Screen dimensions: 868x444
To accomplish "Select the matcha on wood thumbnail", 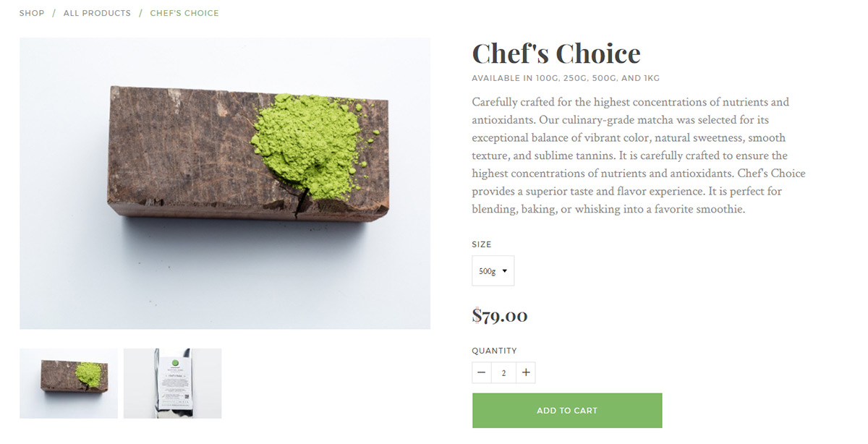I will 69,383.
